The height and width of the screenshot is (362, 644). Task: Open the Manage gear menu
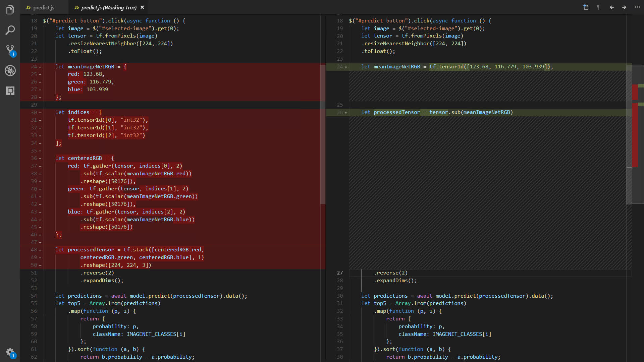pos(10,352)
